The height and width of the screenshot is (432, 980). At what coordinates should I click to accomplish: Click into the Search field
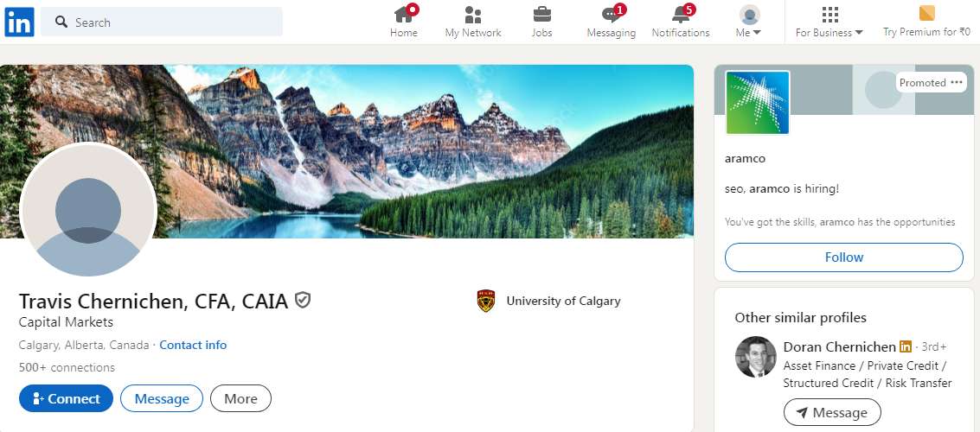click(x=162, y=22)
